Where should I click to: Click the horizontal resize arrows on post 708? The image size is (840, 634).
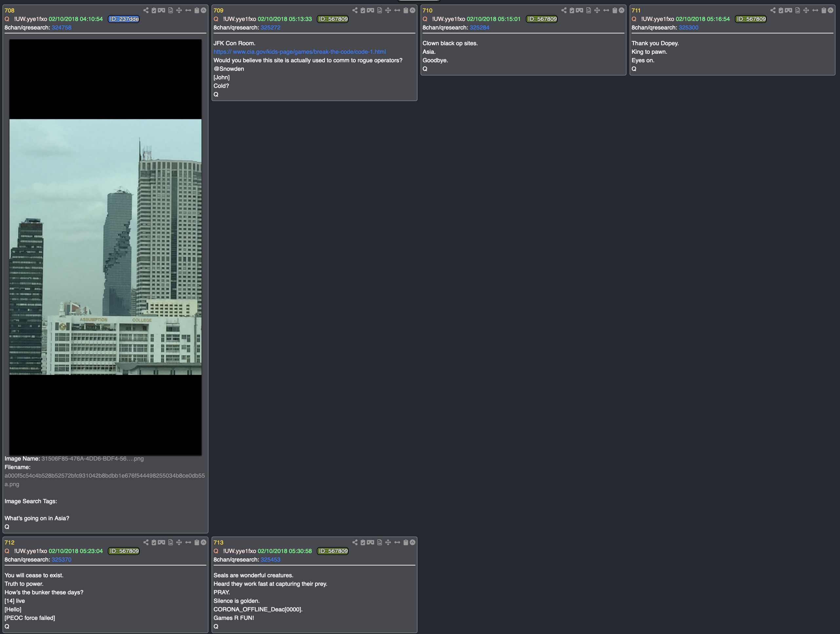point(188,10)
